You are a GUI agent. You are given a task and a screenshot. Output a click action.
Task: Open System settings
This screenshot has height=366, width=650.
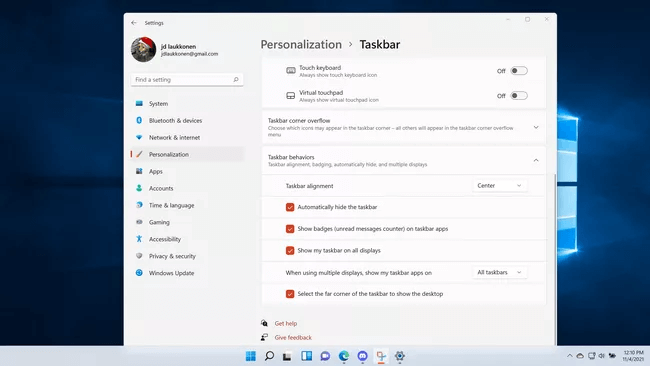pyautogui.click(x=187, y=104)
